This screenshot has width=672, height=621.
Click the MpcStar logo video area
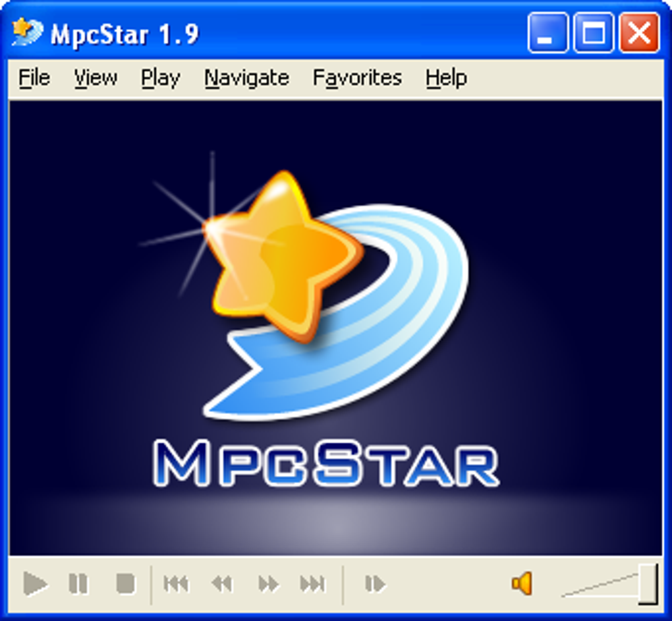coord(335,328)
